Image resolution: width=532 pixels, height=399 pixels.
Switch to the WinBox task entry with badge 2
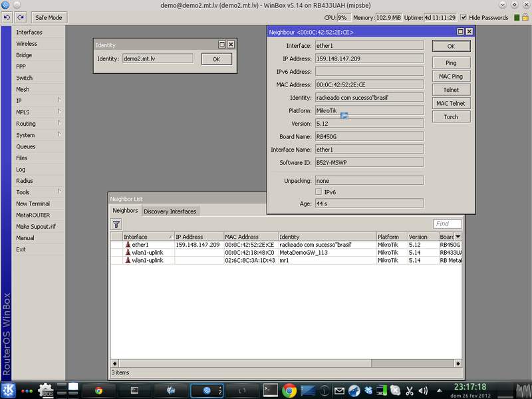(x=207, y=391)
